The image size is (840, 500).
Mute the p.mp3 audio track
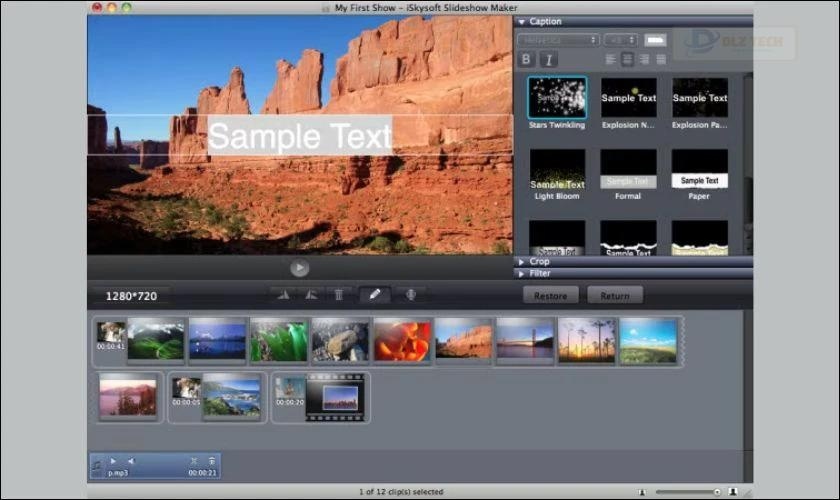[131, 461]
